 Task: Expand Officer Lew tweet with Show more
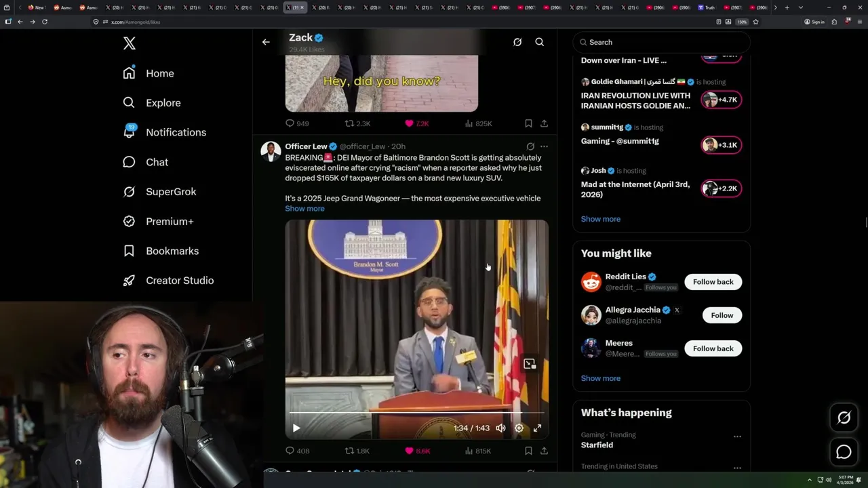pos(304,209)
